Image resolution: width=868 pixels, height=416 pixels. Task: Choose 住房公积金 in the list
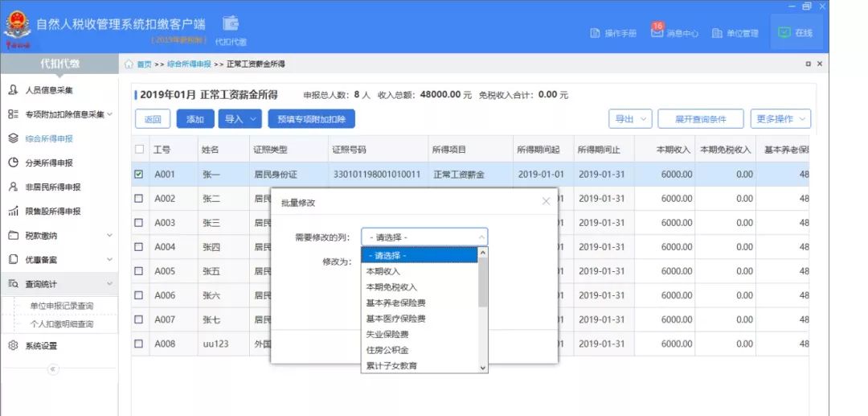point(387,350)
